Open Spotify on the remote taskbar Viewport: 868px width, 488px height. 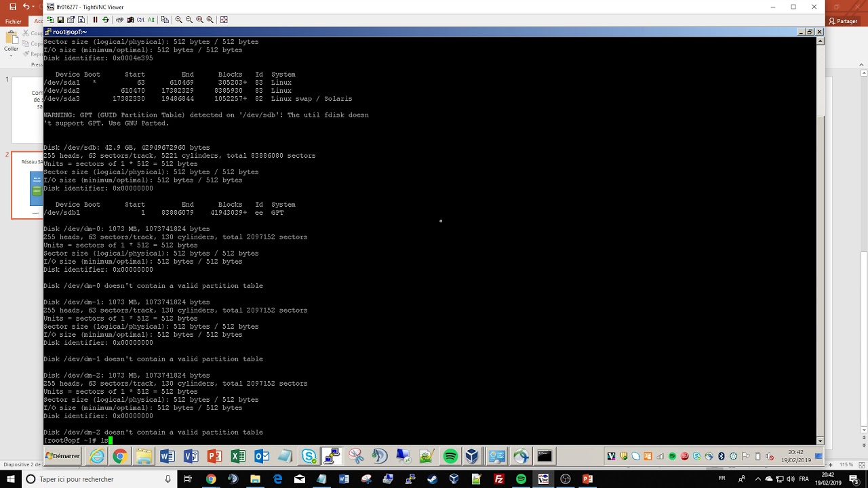tap(450, 456)
